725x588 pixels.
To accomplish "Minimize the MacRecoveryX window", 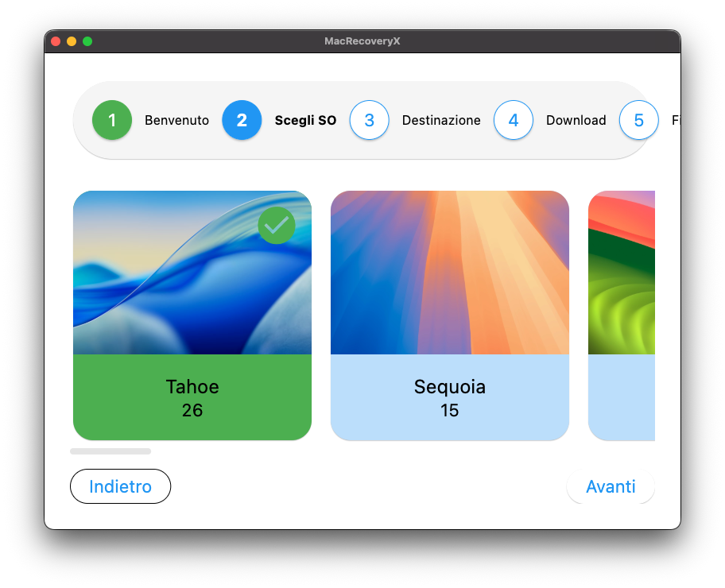I will 72,41.
